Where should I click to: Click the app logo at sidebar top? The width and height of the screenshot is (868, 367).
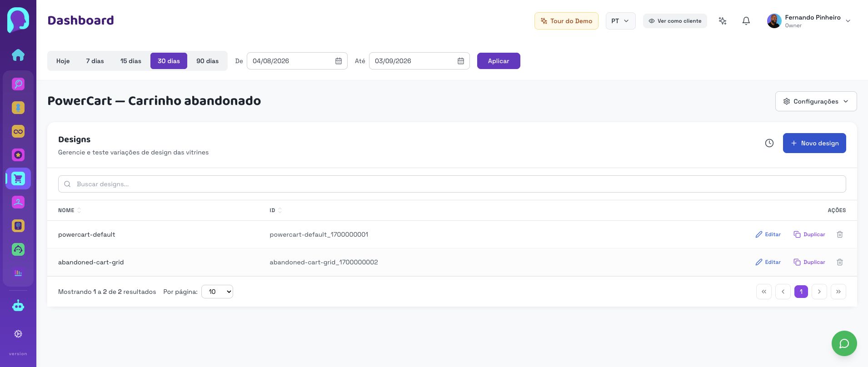18,20
